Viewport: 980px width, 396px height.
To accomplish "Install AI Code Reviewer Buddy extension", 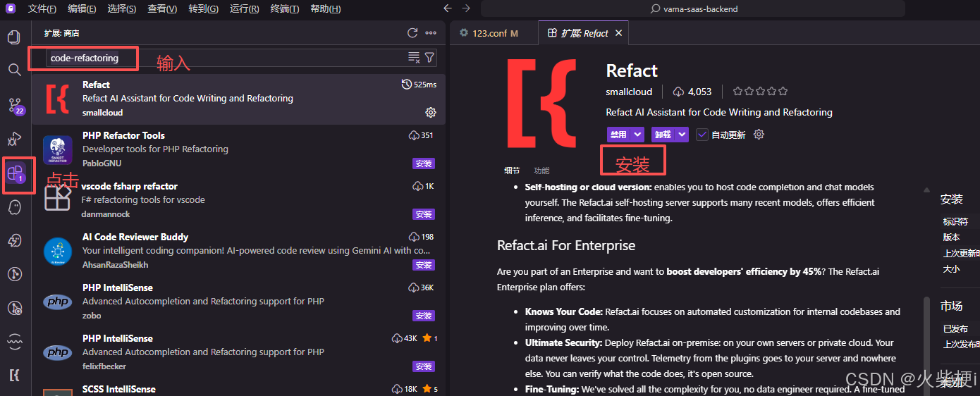I will tap(424, 265).
